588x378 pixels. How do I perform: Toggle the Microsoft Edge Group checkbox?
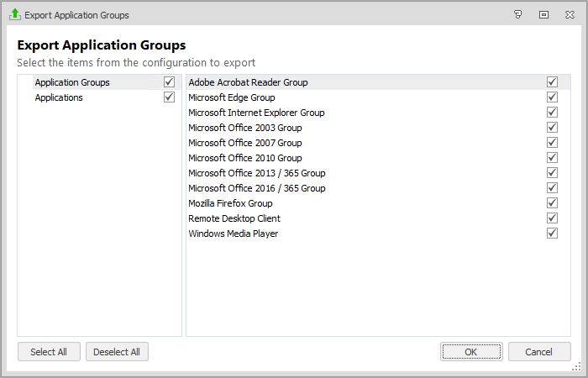coord(552,97)
